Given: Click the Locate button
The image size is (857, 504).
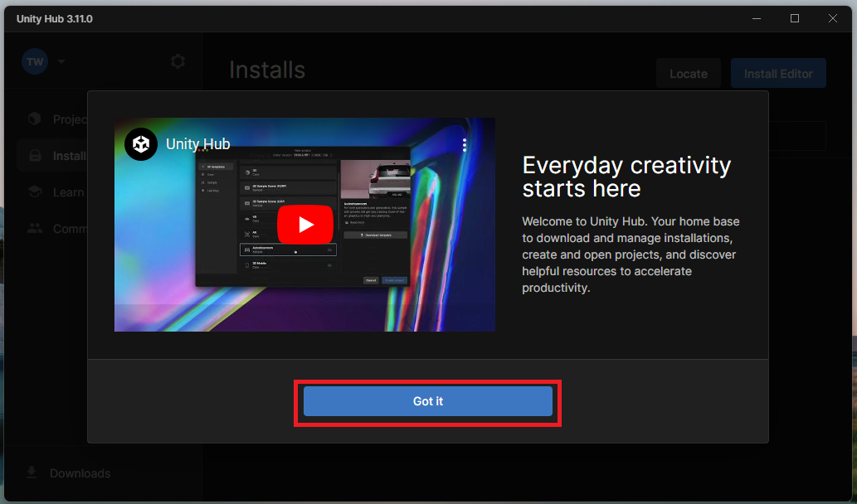Looking at the screenshot, I should click(x=688, y=74).
